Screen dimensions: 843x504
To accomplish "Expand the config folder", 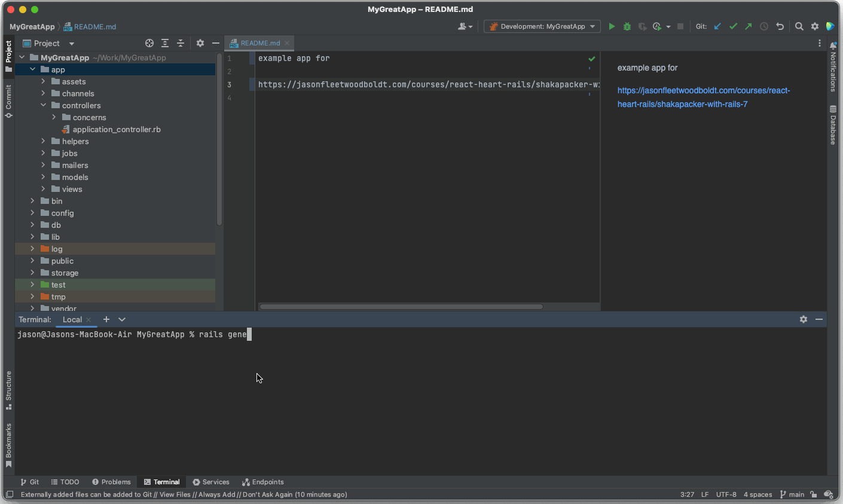I will click(x=33, y=213).
